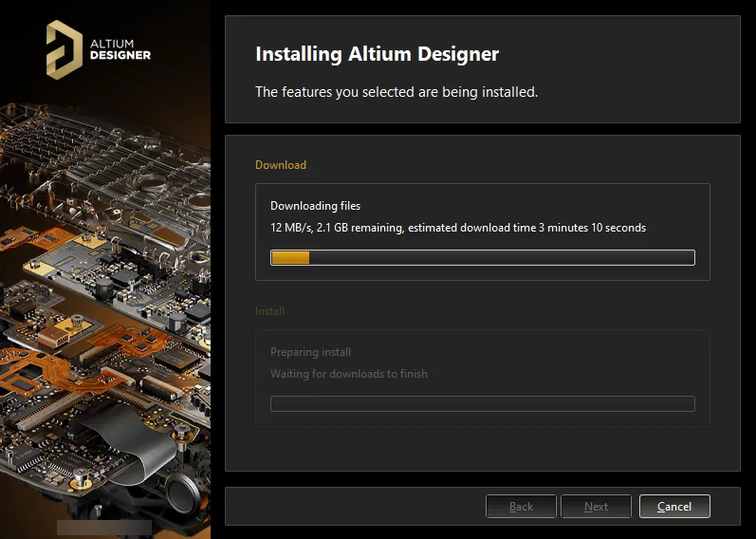
Task: Click the disabled Next button
Action: click(596, 506)
